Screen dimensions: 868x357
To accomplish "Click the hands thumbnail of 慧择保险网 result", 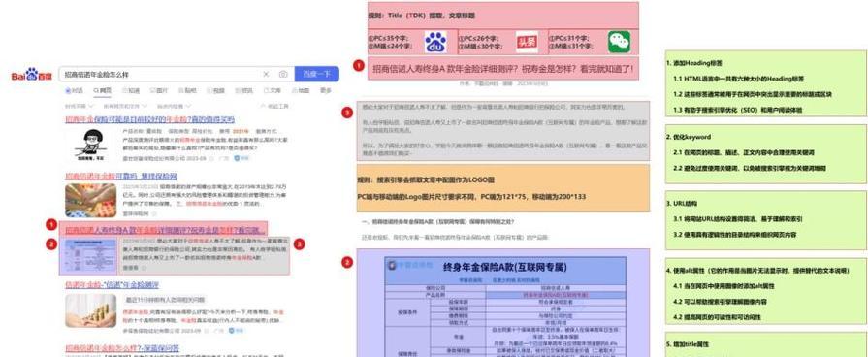I will point(90,201).
